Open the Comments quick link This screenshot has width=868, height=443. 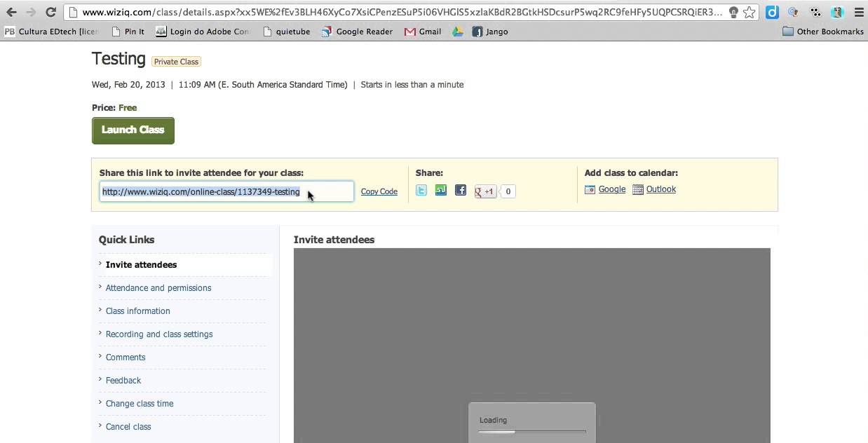126,357
